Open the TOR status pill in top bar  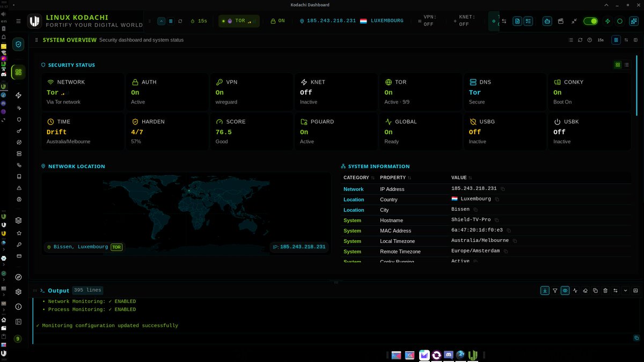click(x=239, y=21)
